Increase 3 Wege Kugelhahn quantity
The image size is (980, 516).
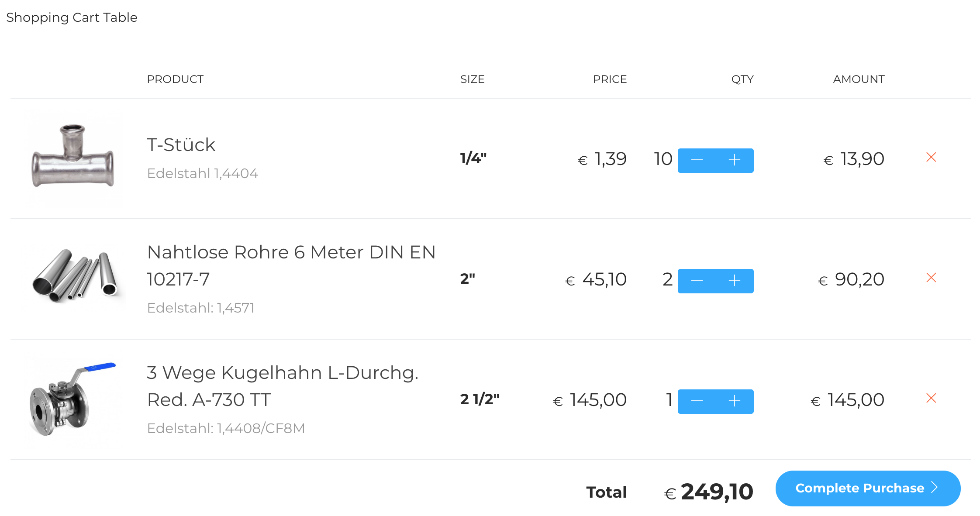tap(735, 401)
